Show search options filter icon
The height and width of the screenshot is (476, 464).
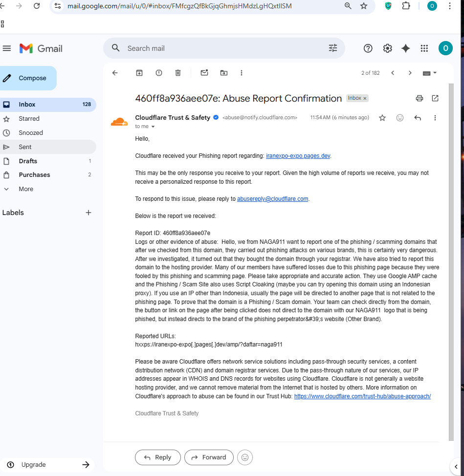tap(333, 48)
